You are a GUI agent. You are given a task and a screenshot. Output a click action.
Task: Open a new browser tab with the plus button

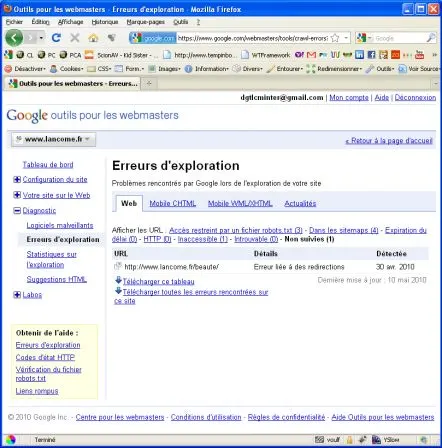[x=149, y=83]
